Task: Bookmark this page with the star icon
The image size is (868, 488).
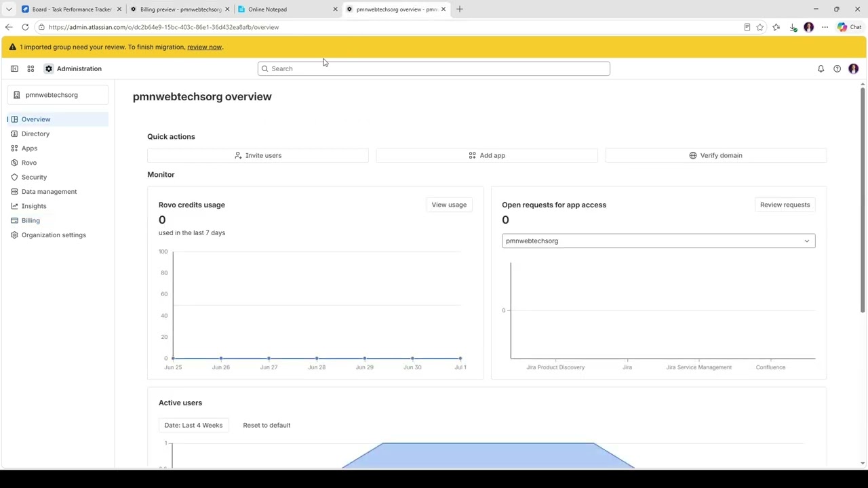Action: [759, 27]
